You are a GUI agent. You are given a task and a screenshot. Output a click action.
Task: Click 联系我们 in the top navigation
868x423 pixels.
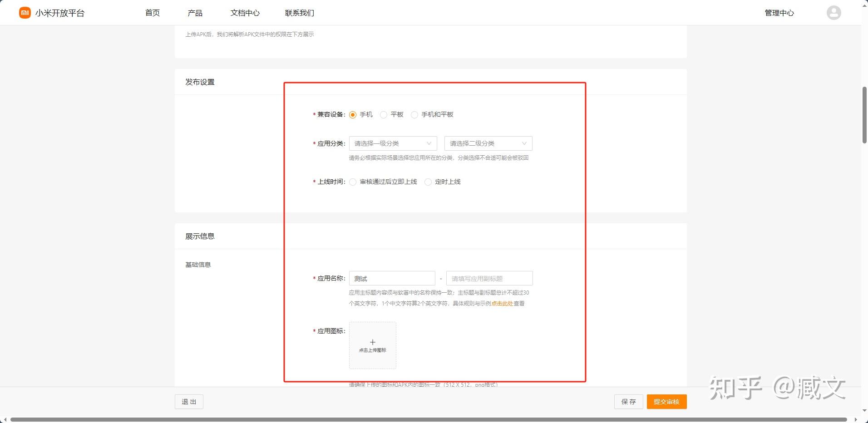tap(299, 13)
